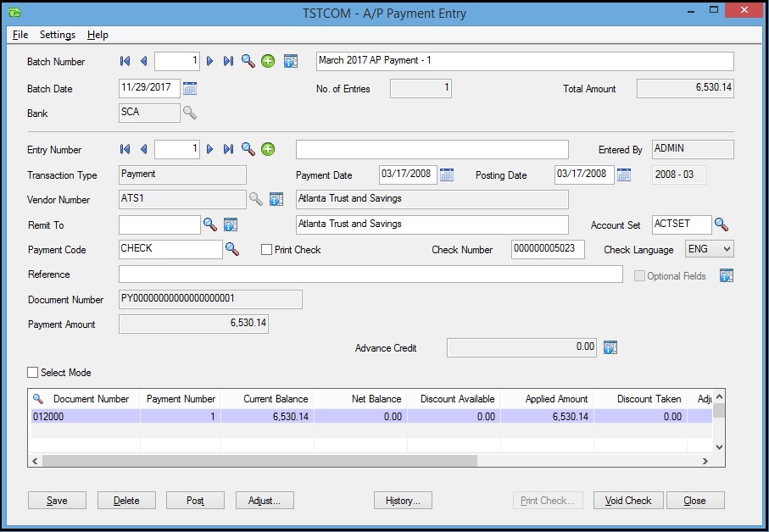769x532 pixels.
Task: Click the Delete button
Action: coord(126,500)
